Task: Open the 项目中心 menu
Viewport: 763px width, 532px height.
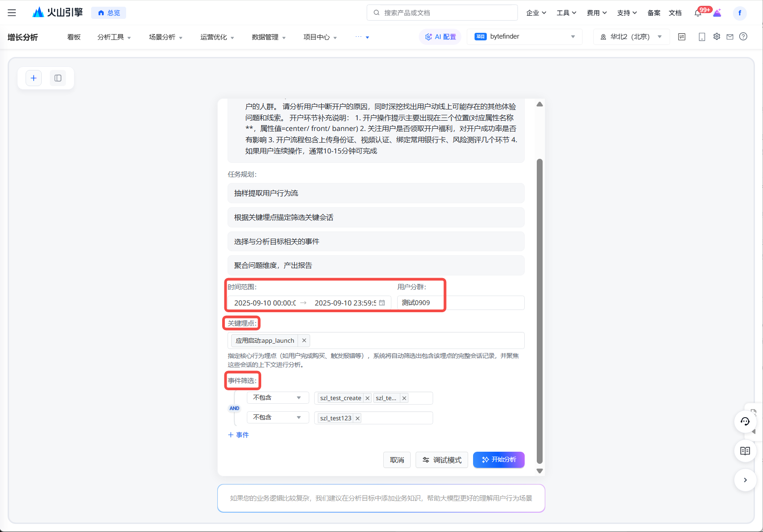Action: click(x=320, y=37)
